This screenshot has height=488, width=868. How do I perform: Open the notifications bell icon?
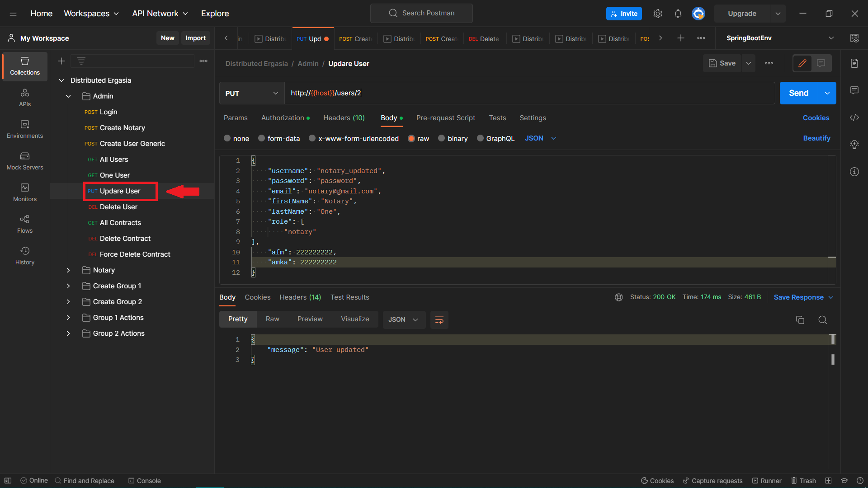[678, 14]
